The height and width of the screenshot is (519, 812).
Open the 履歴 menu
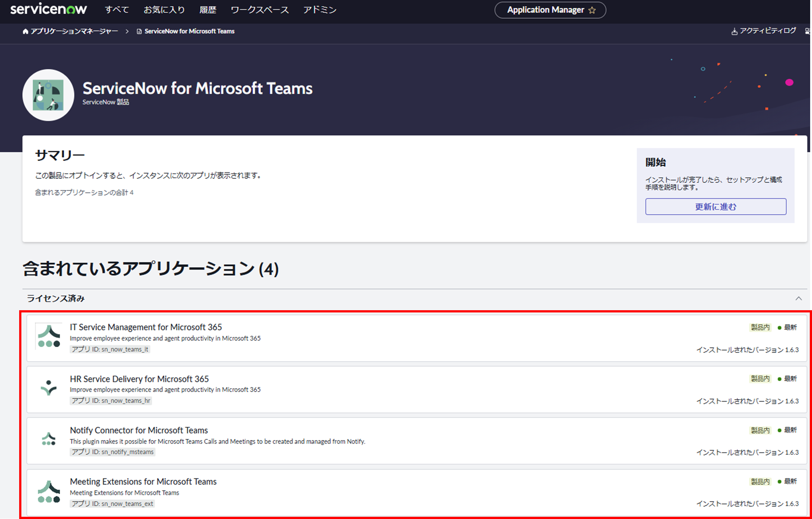(208, 10)
